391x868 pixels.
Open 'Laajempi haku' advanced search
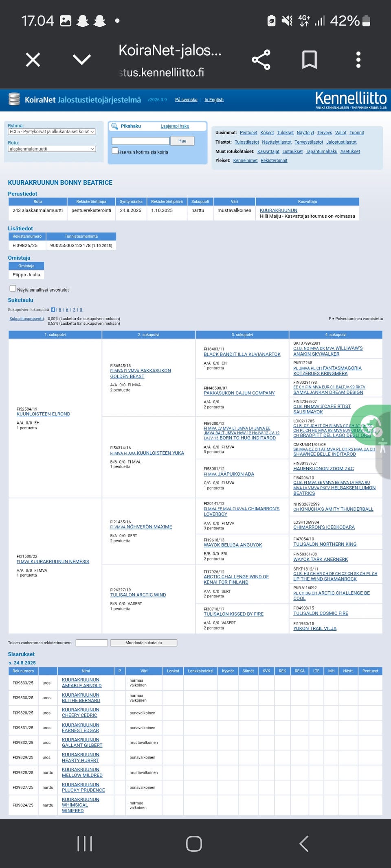tap(175, 126)
